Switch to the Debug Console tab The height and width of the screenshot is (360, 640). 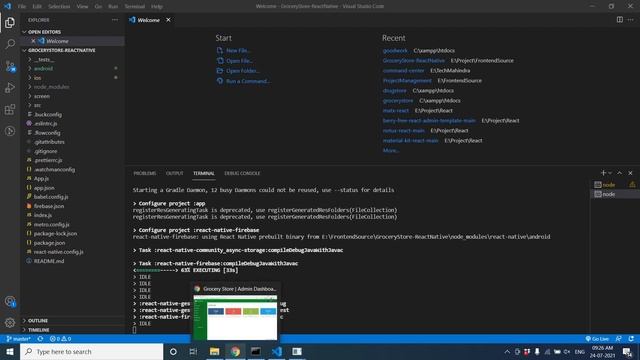pos(242,173)
